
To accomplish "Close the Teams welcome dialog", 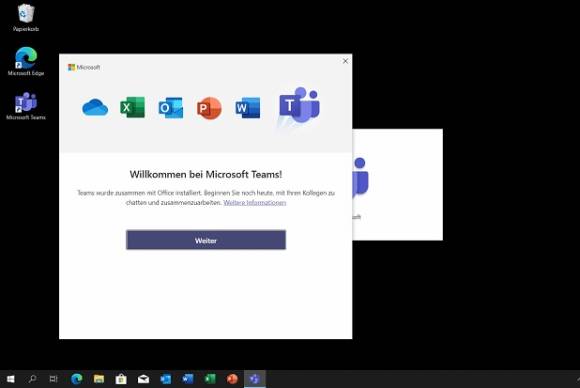I will point(345,61).
